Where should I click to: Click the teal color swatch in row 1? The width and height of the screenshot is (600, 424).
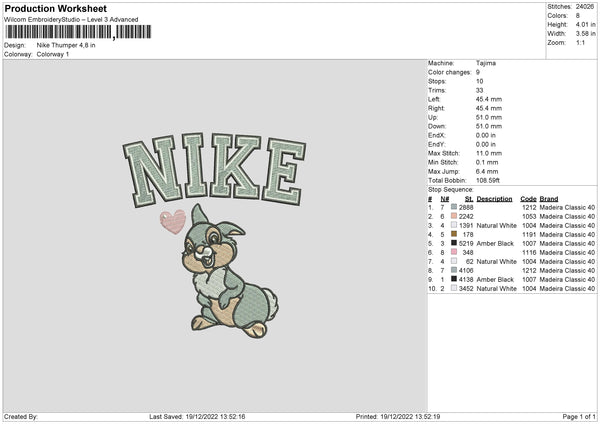(x=454, y=207)
